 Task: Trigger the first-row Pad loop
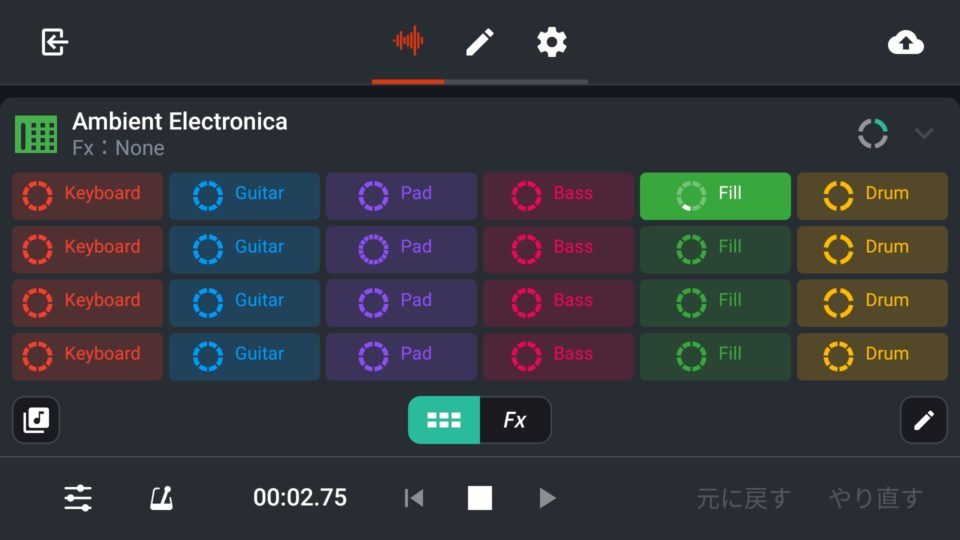(x=401, y=196)
